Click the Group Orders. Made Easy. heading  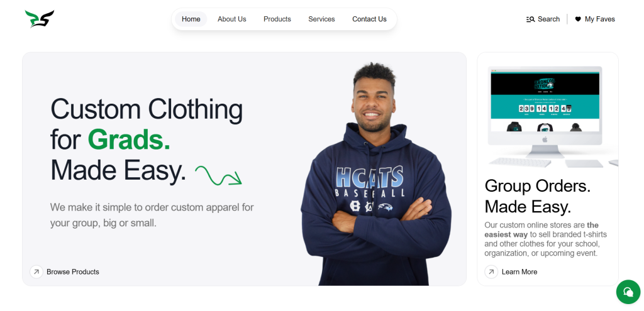tap(538, 197)
